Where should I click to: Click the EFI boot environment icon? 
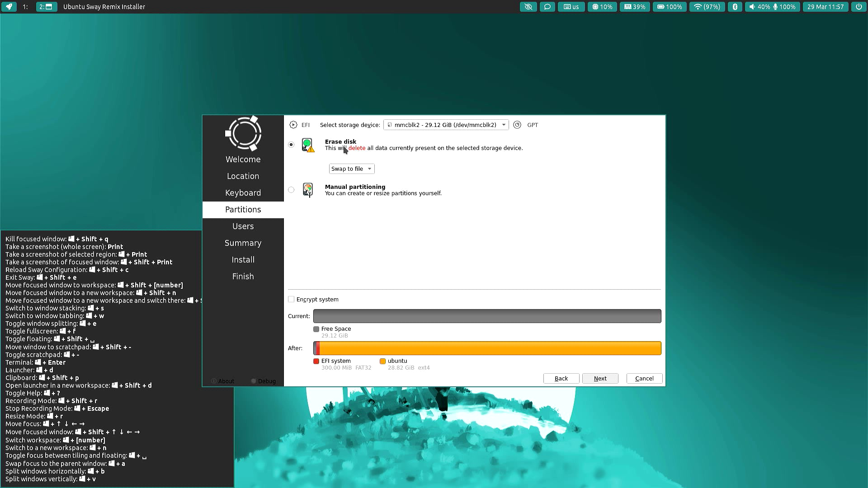coord(293,125)
